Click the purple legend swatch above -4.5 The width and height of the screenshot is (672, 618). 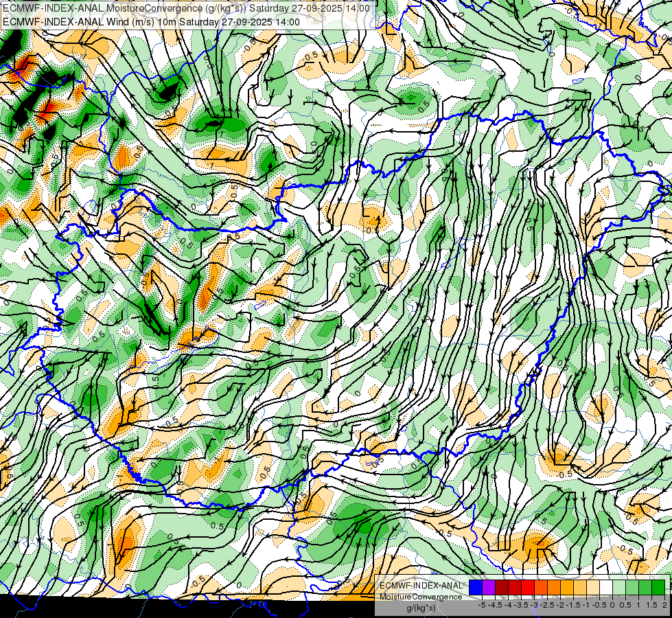click(x=489, y=588)
